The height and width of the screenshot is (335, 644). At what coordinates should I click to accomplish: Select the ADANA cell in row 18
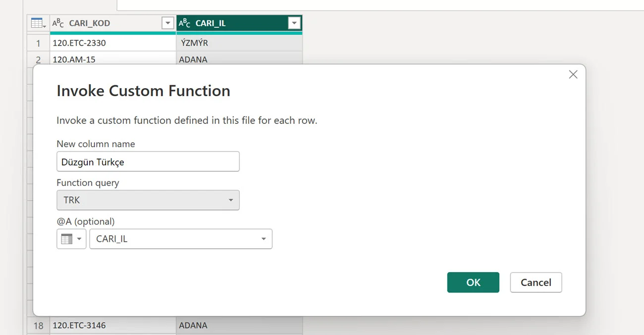239,326
